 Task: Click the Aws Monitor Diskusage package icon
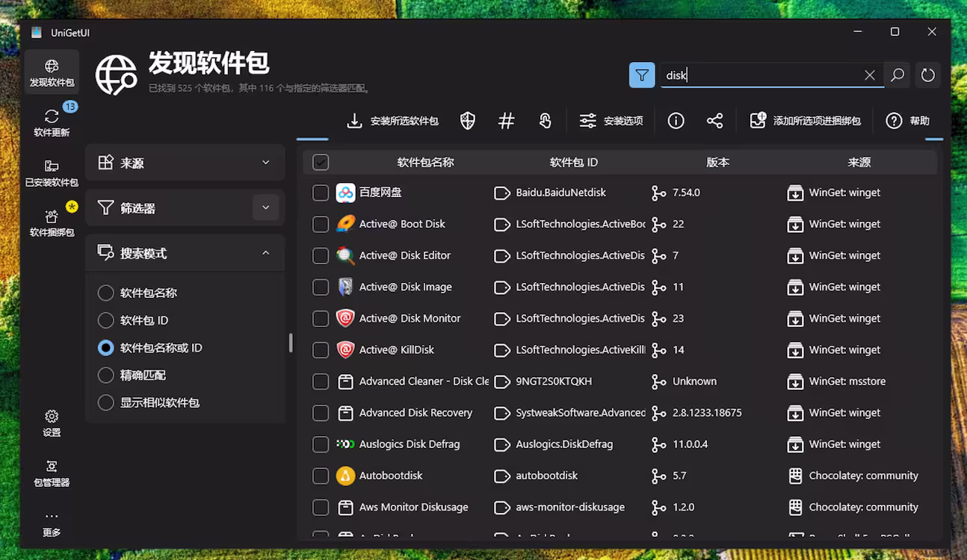point(345,507)
